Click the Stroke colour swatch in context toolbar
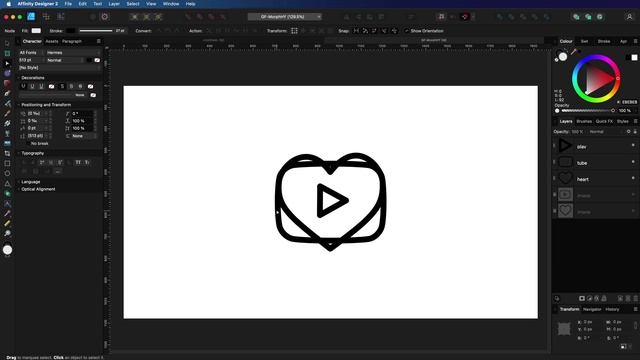Viewport: 640px width, 360px height. [71, 31]
